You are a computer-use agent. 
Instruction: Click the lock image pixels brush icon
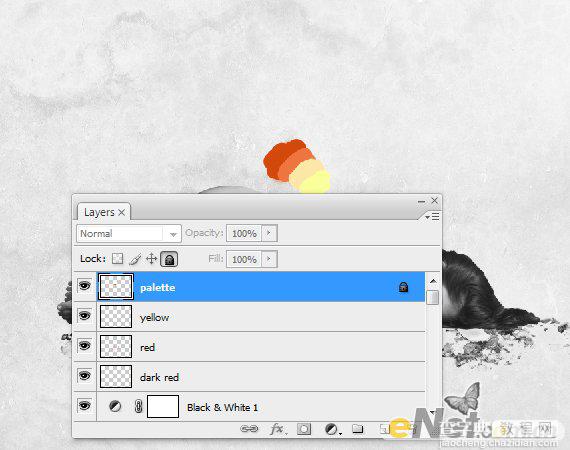pos(135,259)
